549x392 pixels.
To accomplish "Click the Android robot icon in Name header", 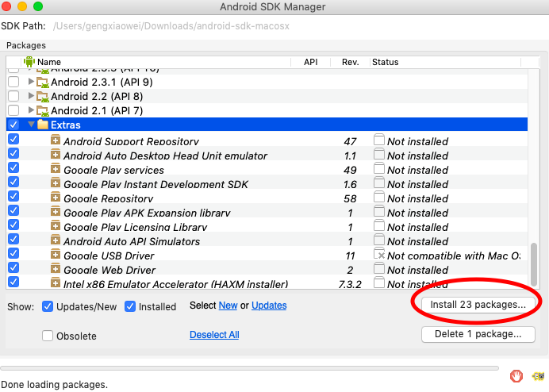I will pos(29,62).
